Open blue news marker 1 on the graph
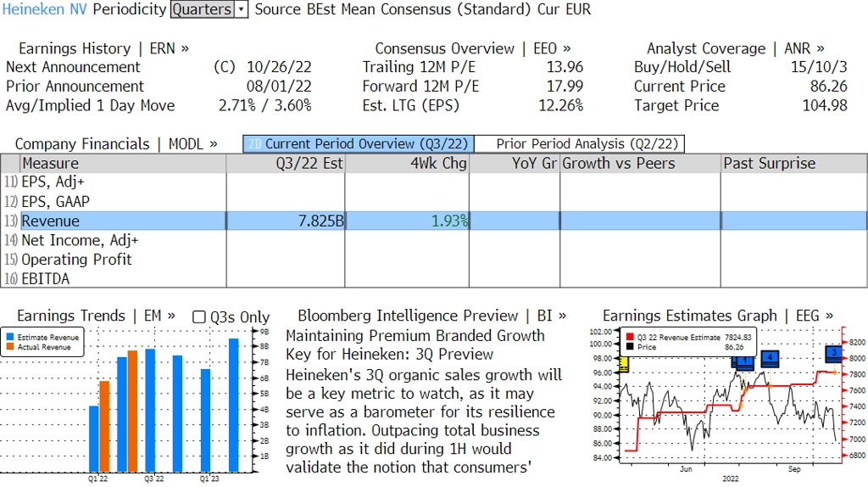Screen dimensions: 868x487 click(x=744, y=361)
